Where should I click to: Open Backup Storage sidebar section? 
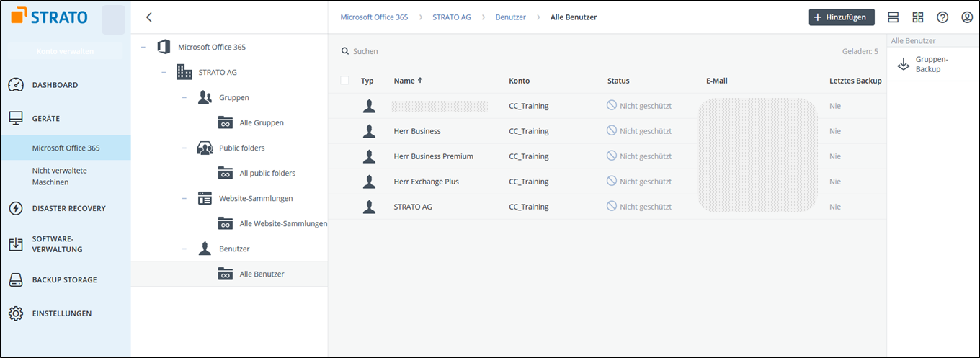(66, 279)
